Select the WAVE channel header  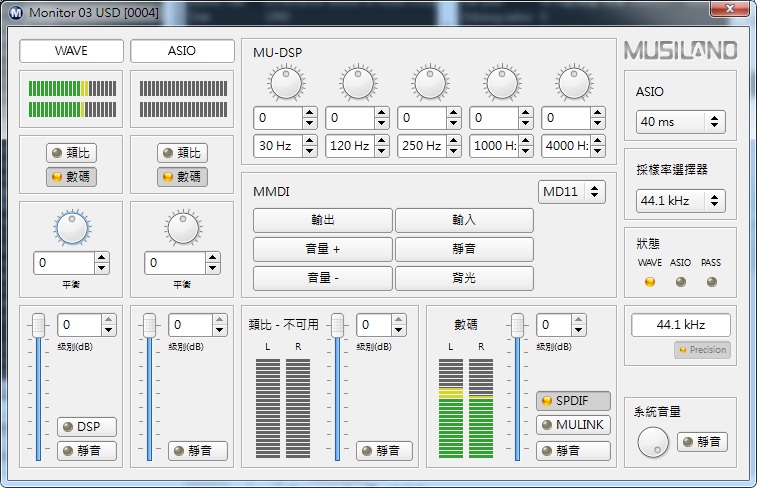click(x=71, y=51)
